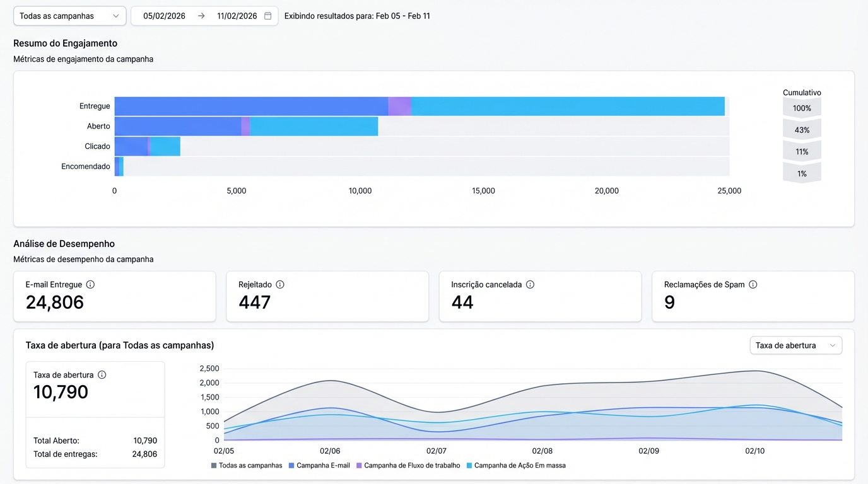
Task: Toggle Todas as campanhas legend series
Action: coord(247,466)
